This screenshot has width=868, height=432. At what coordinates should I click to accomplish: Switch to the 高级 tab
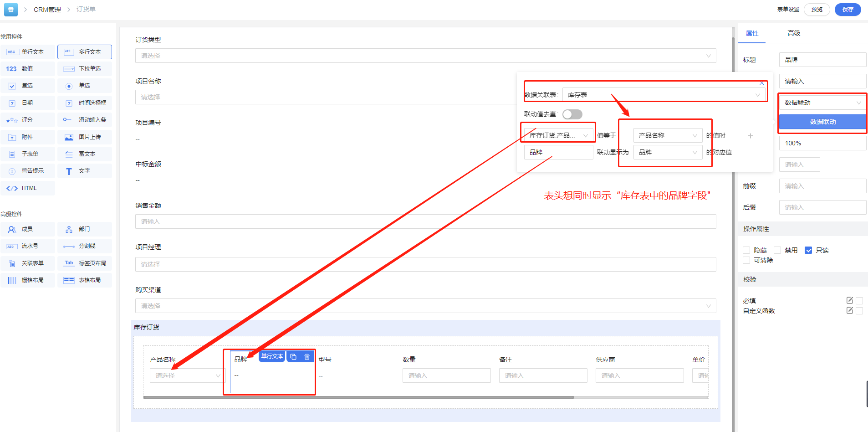click(x=794, y=33)
